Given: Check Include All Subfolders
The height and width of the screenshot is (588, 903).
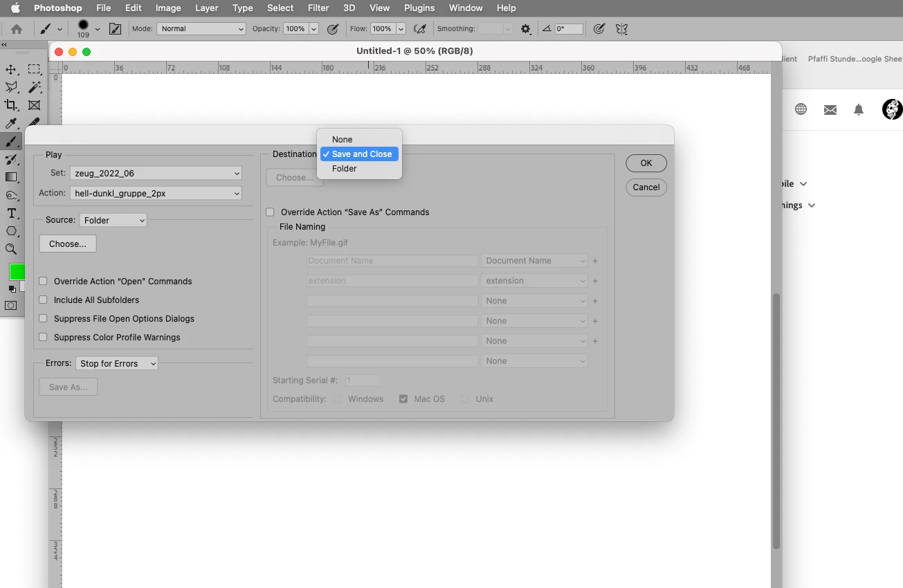Looking at the screenshot, I should (x=43, y=300).
